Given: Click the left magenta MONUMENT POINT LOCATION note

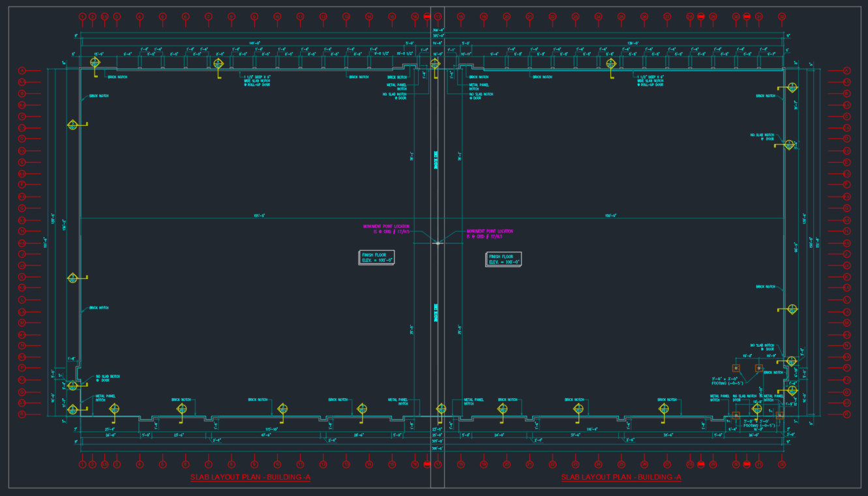Looking at the screenshot, I should [x=386, y=229].
